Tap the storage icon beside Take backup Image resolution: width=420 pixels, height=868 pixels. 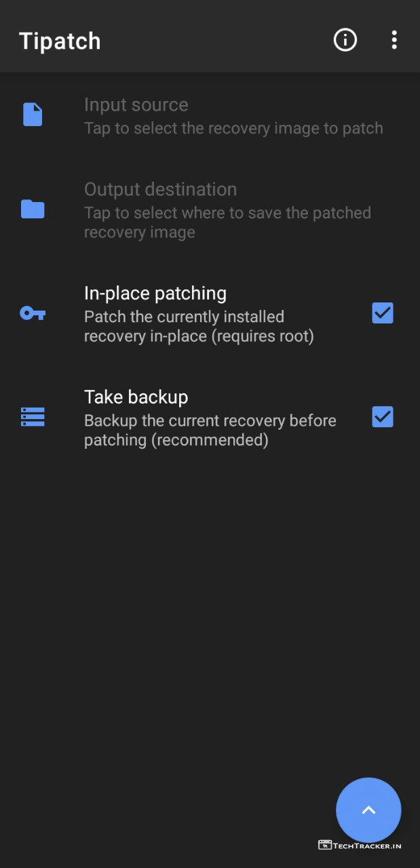[x=33, y=417]
